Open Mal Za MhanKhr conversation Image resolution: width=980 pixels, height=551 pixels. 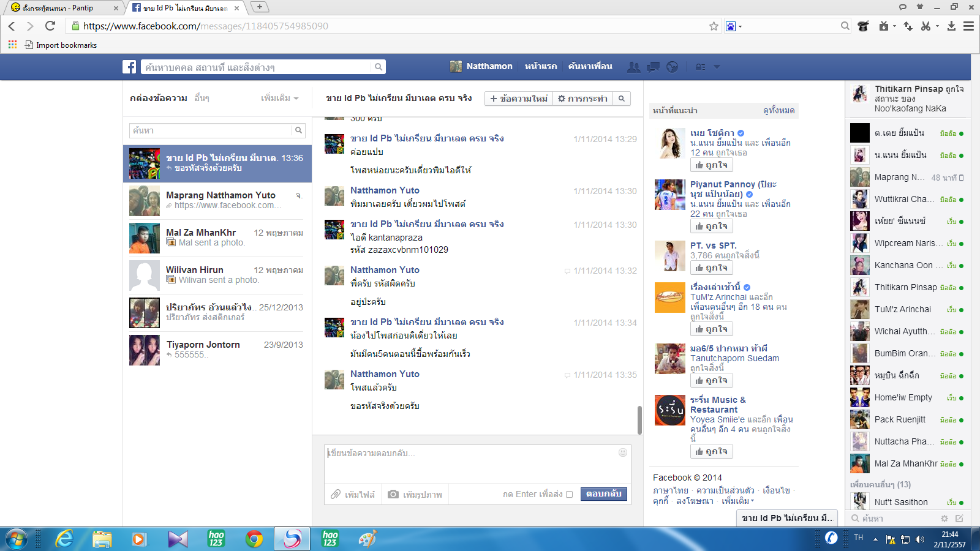pos(217,238)
